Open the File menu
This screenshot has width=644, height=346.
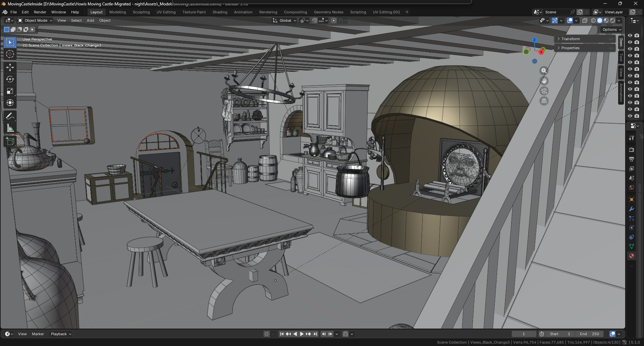[x=14, y=12]
